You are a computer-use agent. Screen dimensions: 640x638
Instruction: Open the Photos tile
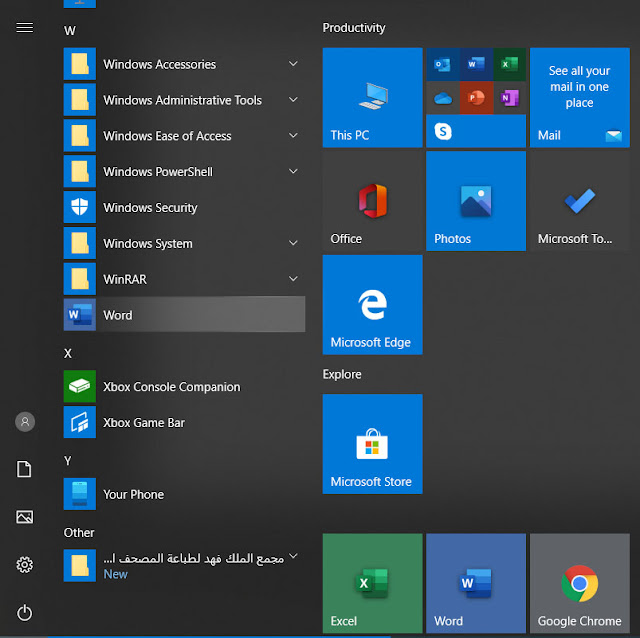pos(476,201)
